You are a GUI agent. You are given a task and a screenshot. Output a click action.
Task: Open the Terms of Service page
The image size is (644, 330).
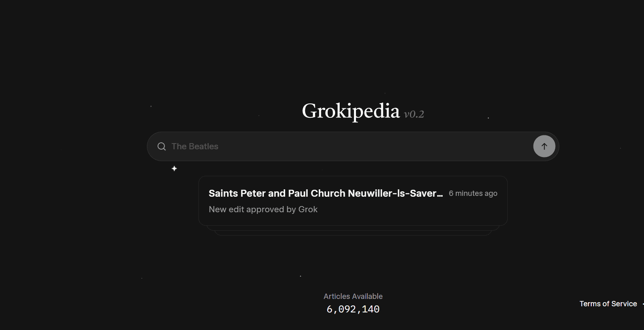(608, 303)
